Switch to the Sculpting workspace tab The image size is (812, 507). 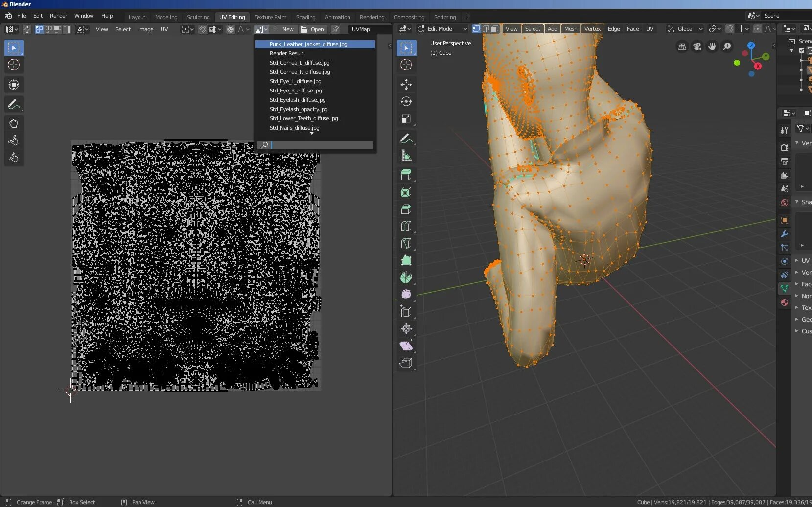point(198,17)
